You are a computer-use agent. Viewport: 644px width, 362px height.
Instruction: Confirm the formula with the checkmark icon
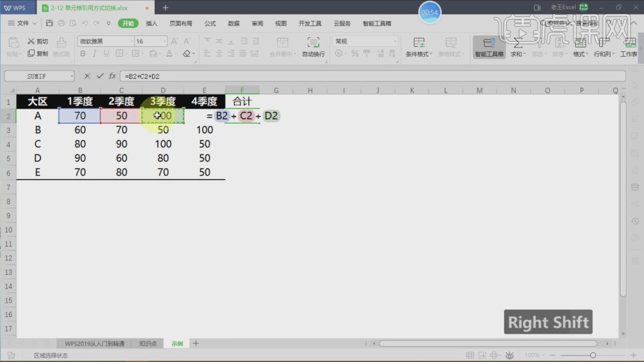[100, 76]
